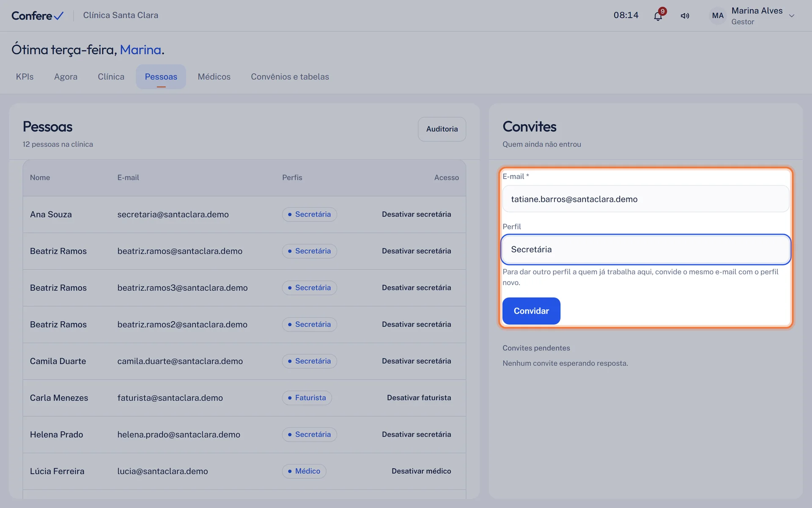
Task: Switch to the Agora tab
Action: [x=66, y=77]
